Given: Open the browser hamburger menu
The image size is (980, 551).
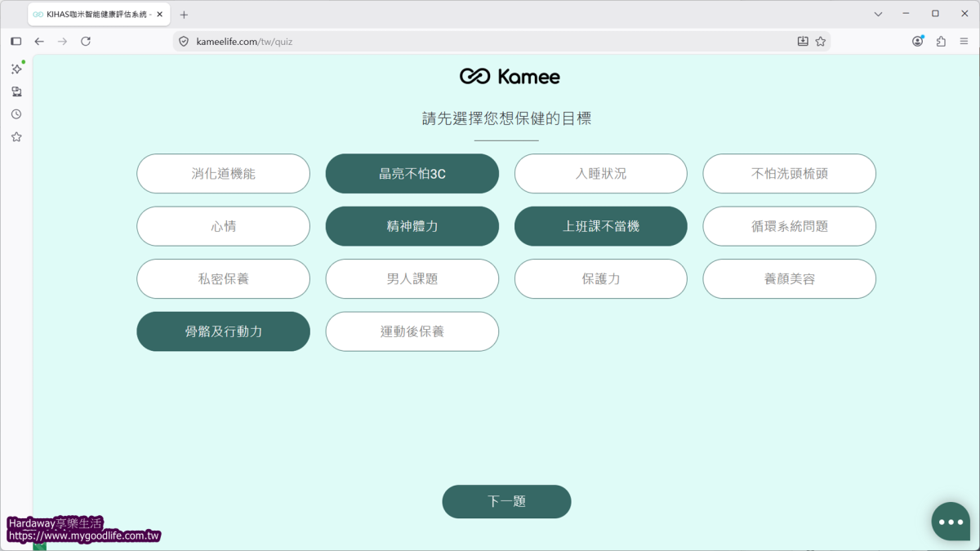Looking at the screenshot, I should (964, 42).
